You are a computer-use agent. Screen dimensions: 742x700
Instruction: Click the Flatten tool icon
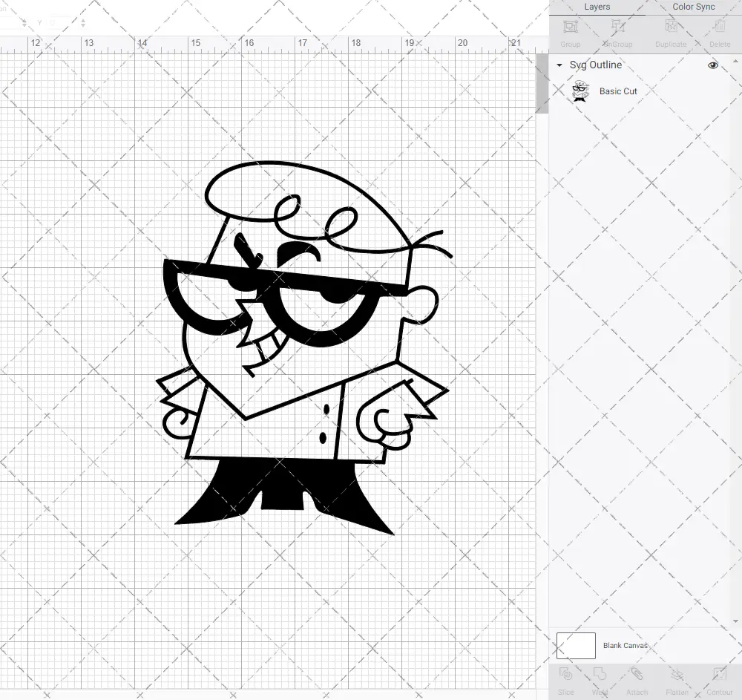(677, 674)
